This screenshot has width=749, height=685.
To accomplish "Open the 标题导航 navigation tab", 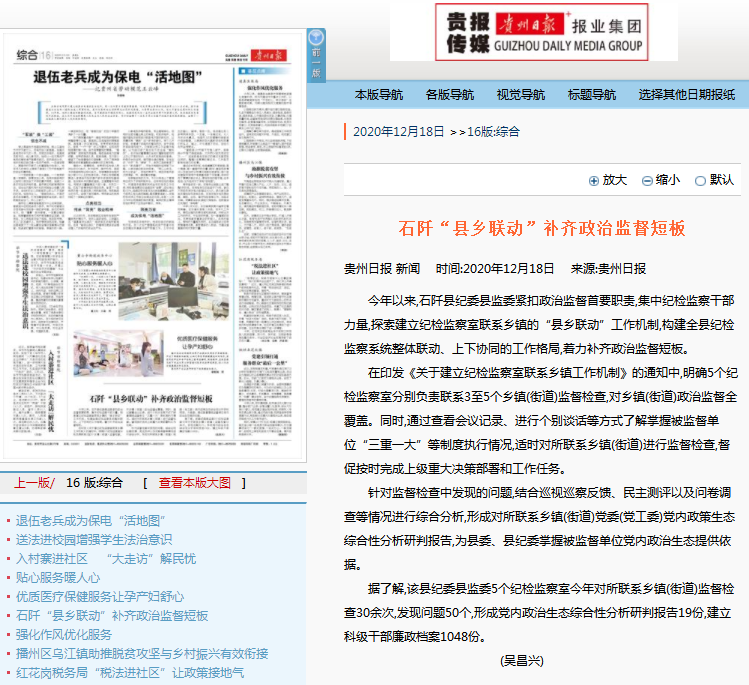I will (x=591, y=95).
